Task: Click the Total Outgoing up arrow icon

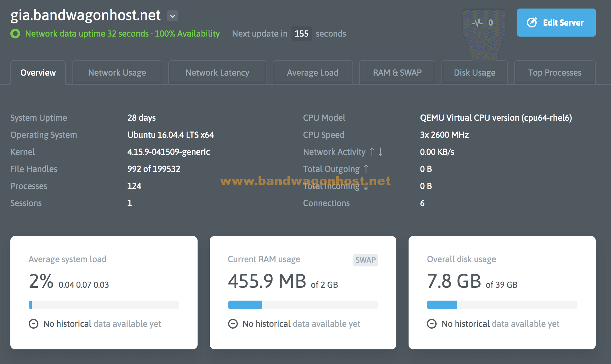Action: 366,169
